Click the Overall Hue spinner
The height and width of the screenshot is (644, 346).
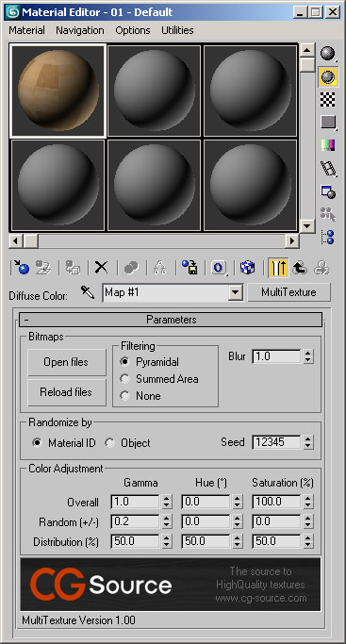238,502
